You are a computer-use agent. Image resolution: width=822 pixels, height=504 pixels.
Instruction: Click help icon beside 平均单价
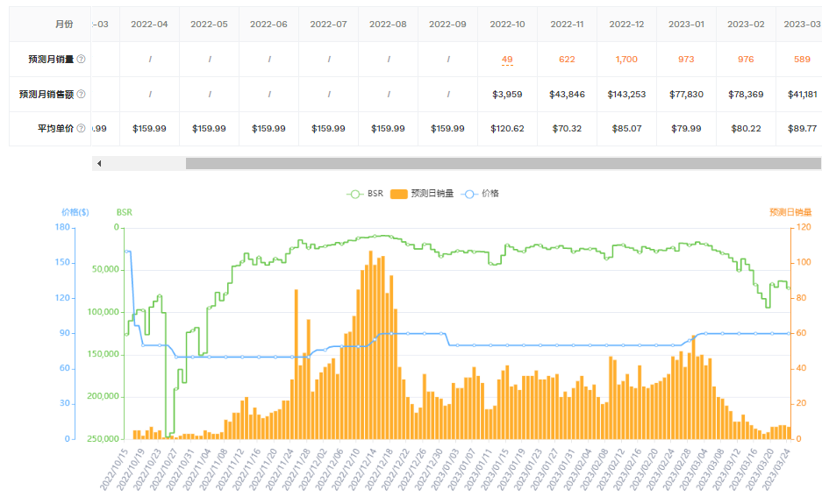[82, 128]
